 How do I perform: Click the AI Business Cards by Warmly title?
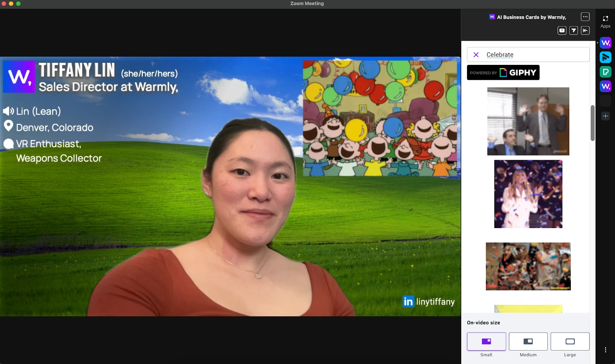point(532,17)
